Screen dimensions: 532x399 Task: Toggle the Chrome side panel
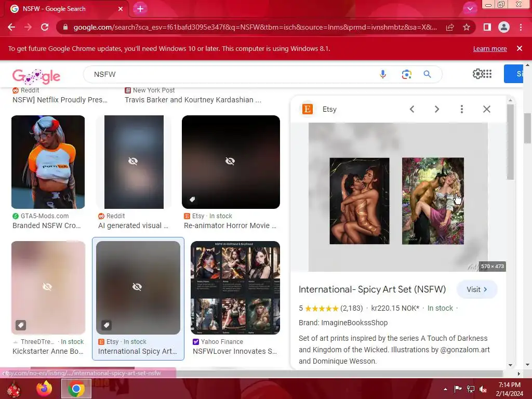pyautogui.click(x=487, y=27)
